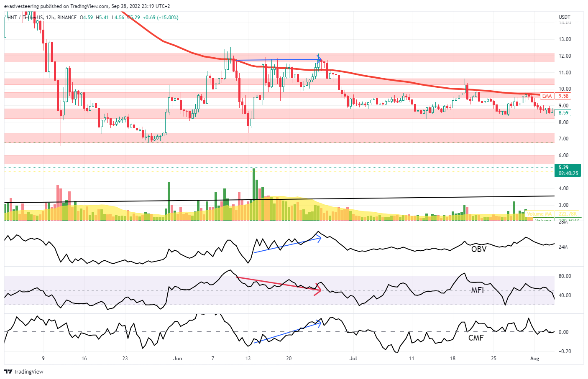Click the 9.58 EMA price label
This screenshot has height=379, width=588.
pos(564,96)
